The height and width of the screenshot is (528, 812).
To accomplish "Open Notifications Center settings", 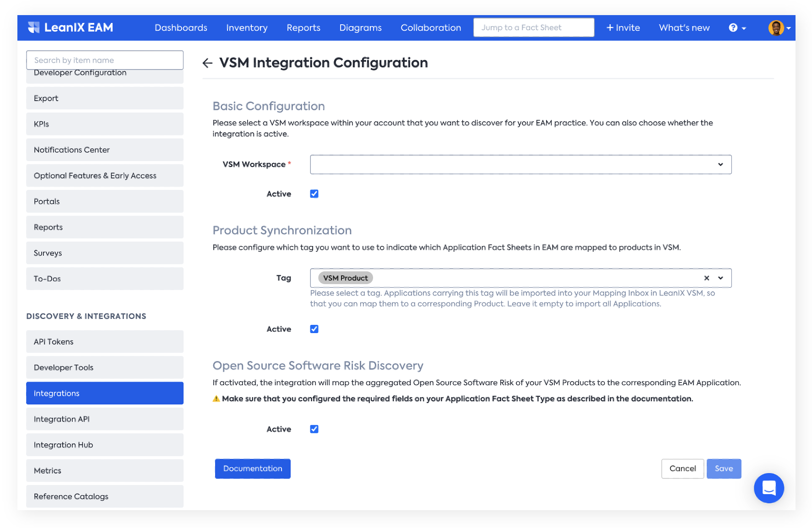I will [x=105, y=150].
